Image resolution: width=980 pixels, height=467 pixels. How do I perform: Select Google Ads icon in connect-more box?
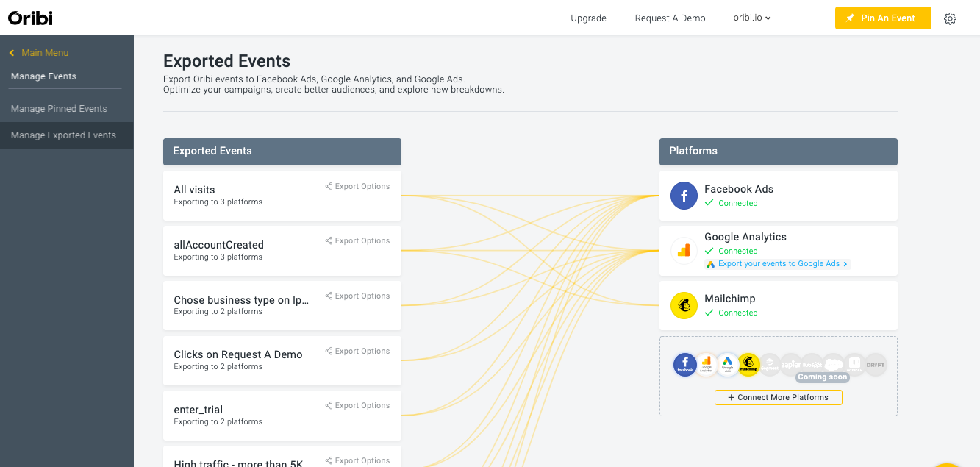click(x=728, y=364)
